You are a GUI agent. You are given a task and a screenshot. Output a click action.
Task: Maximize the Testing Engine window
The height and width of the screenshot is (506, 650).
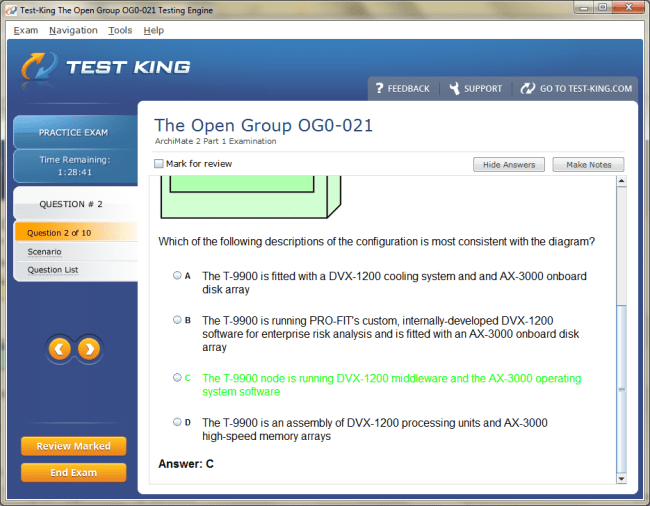pos(602,7)
